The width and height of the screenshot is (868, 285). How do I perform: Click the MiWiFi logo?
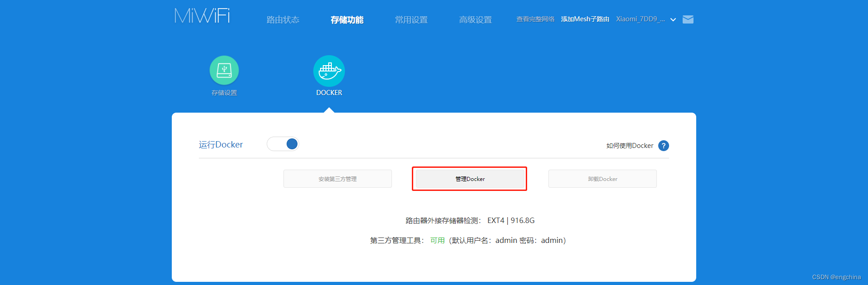coord(202,15)
